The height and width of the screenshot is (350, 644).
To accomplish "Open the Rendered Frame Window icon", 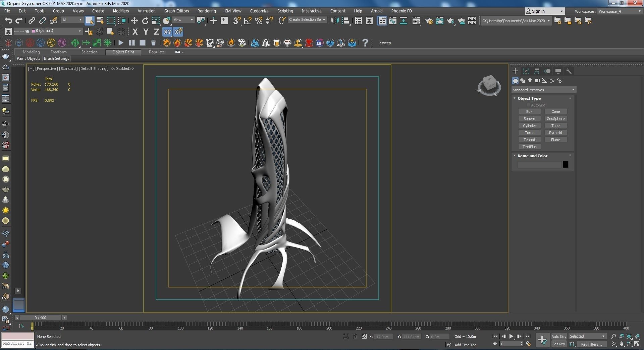I will [439, 21].
